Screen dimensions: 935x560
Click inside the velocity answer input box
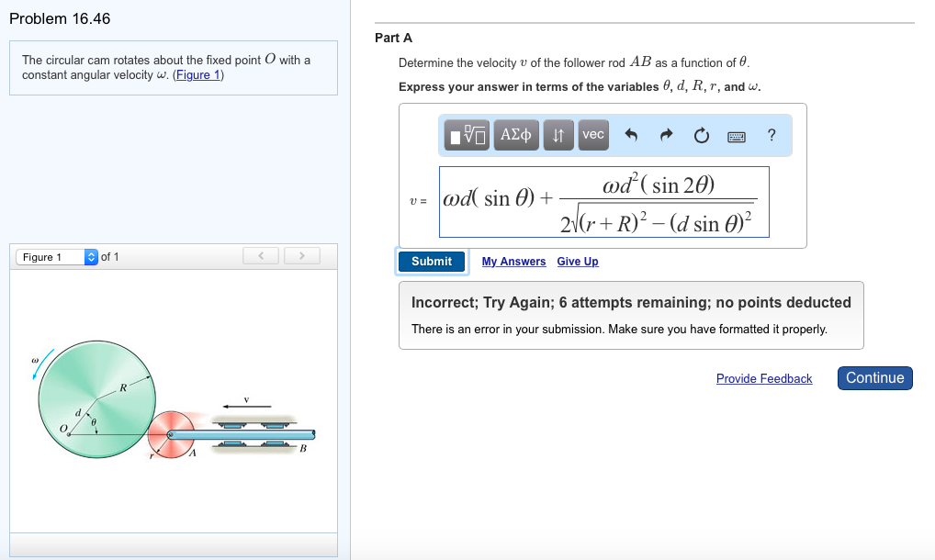[603, 201]
